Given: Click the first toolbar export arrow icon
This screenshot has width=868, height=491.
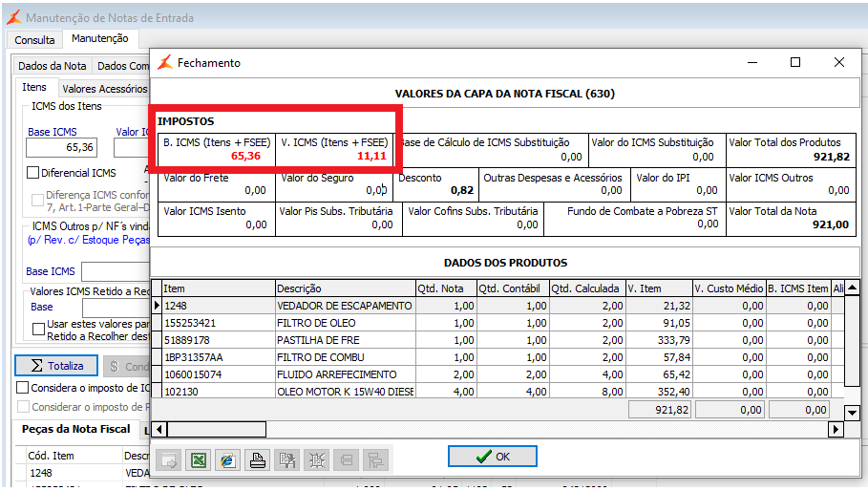Looking at the screenshot, I should 169,459.
